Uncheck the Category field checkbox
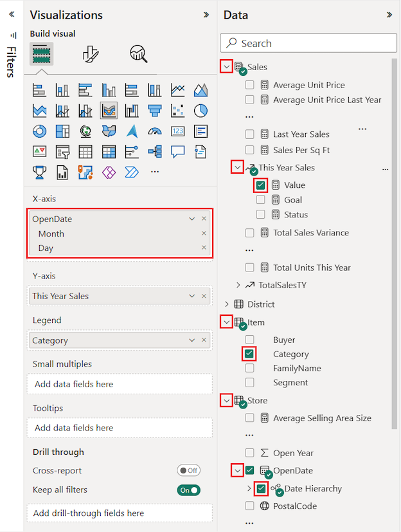This screenshot has width=401, height=532. [249, 354]
